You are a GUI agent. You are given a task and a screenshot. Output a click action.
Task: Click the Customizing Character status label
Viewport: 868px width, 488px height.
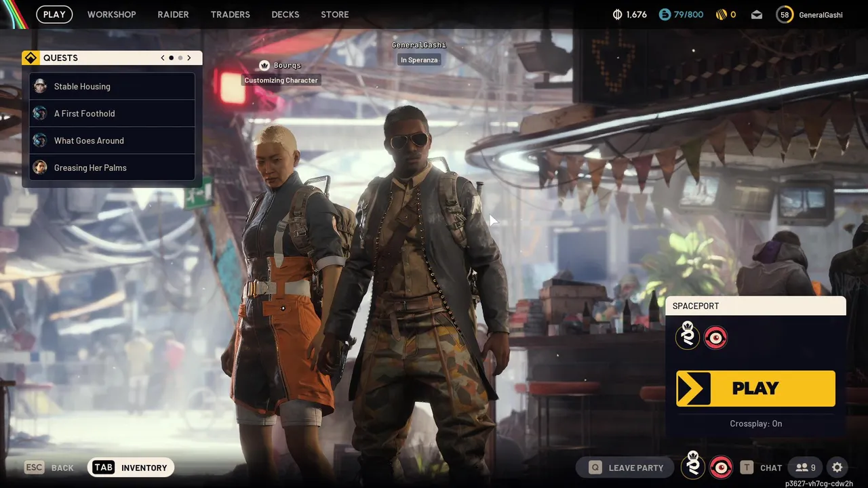point(281,80)
